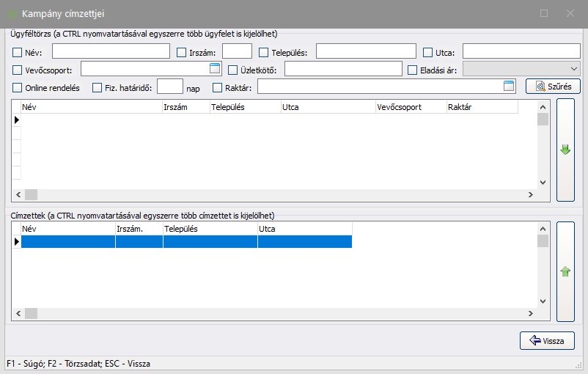The width and height of the screenshot is (588, 374).
Task: Expand the Eladási ár dropdown
Action: (573, 69)
